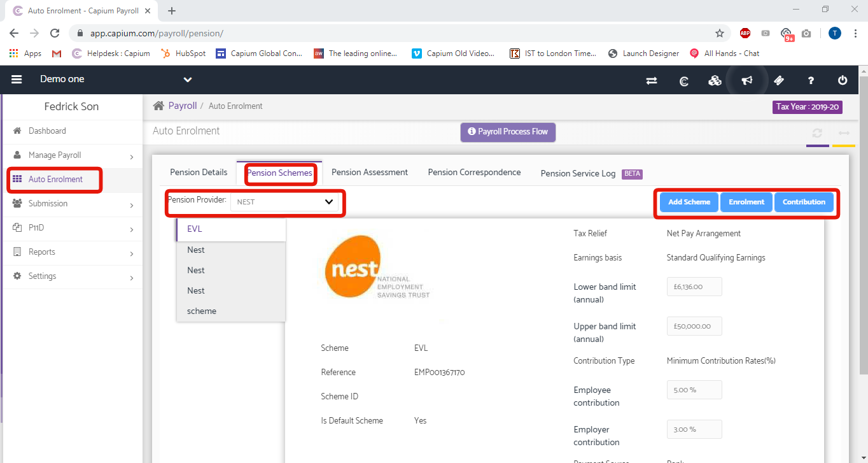The height and width of the screenshot is (463, 868).
Task: Open the hamburger menu icon
Action: 17,80
